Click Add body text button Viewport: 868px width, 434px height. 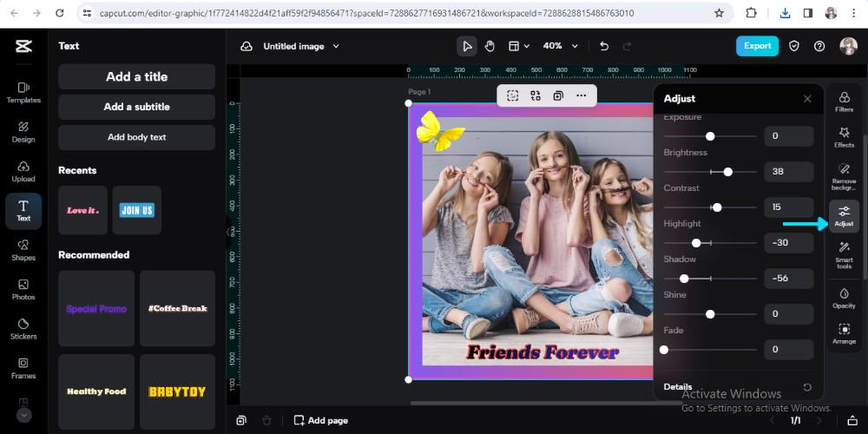point(137,137)
